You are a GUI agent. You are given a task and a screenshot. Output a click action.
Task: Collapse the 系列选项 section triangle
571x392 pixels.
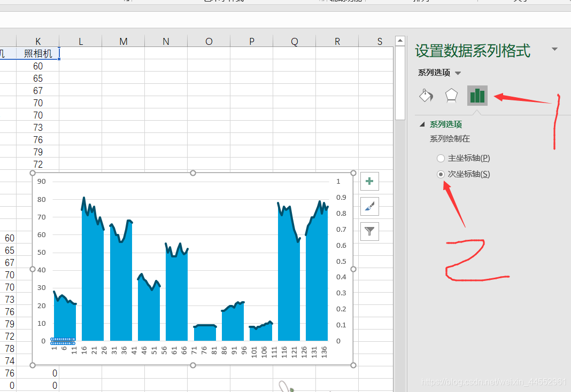click(x=422, y=124)
